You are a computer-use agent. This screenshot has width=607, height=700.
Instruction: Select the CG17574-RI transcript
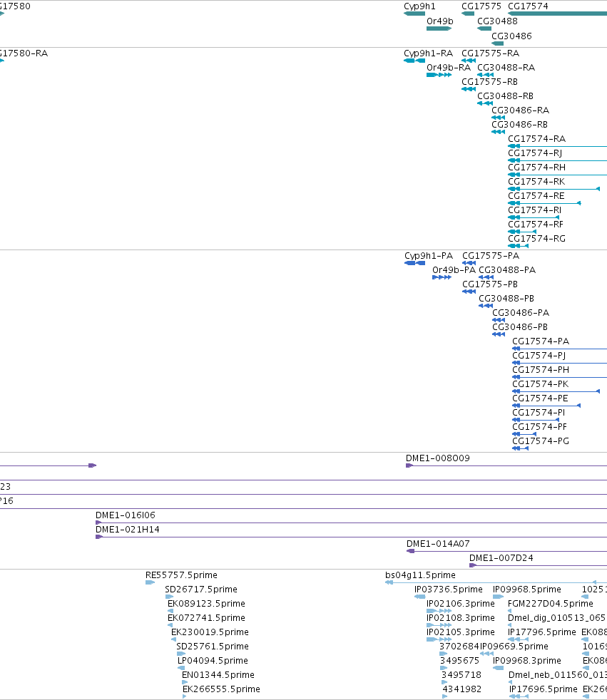[534, 217]
